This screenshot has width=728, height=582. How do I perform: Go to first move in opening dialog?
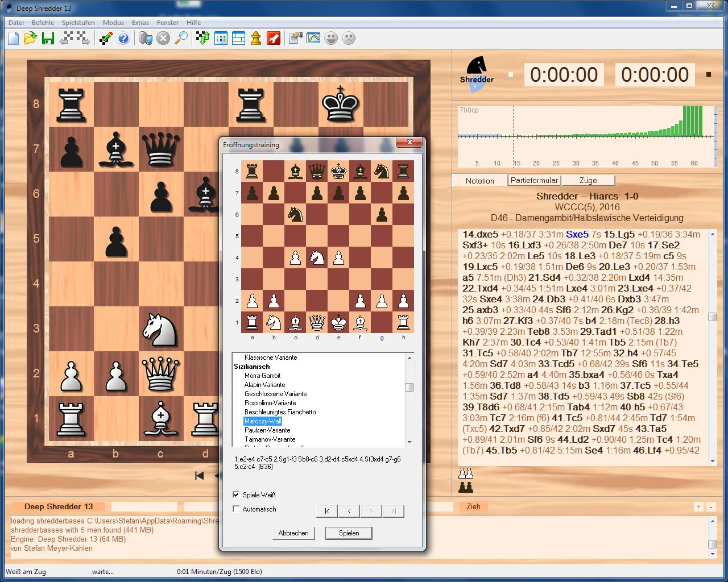coord(327,511)
